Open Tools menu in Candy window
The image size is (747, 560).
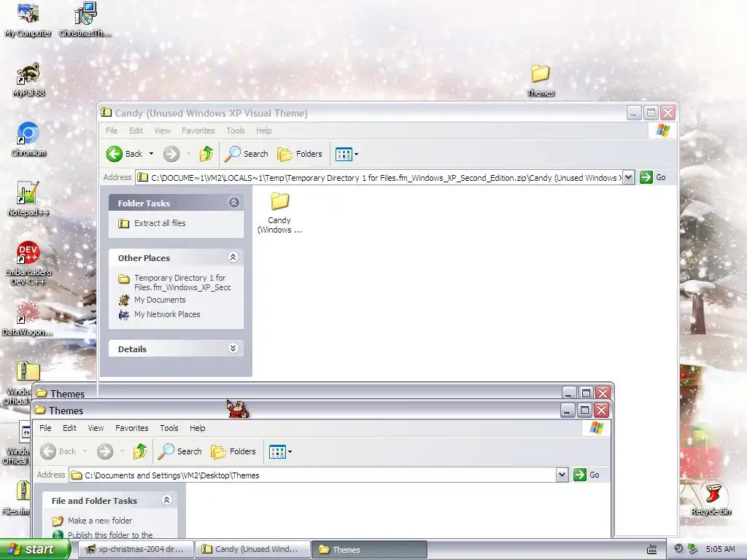click(236, 131)
